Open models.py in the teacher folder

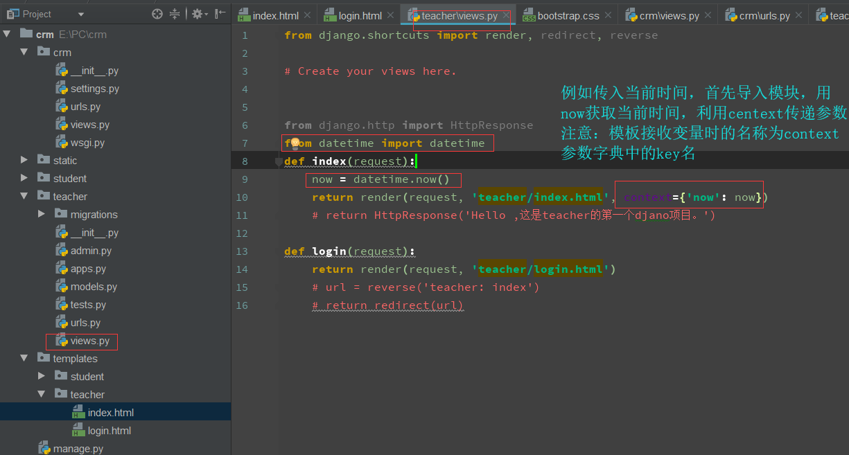tap(94, 286)
